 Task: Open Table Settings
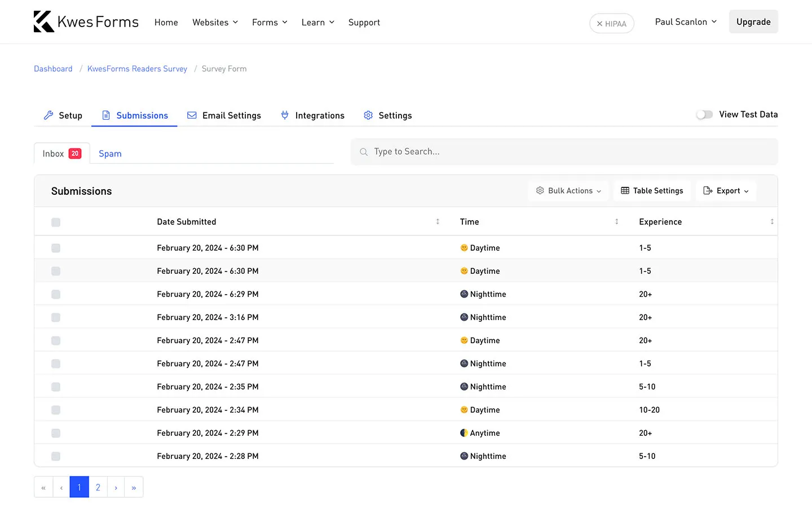652,191
